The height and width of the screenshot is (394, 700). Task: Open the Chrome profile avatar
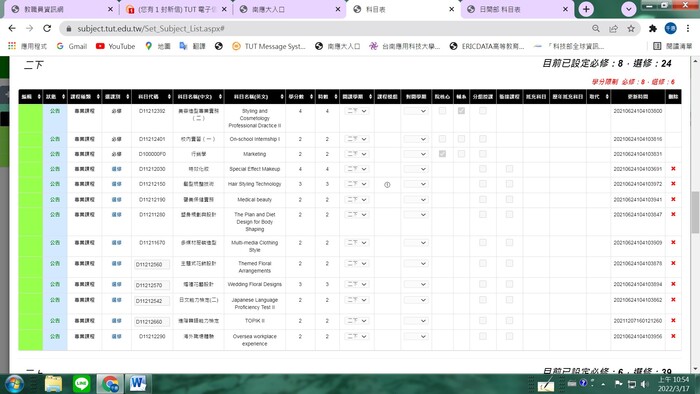(671, 29)
